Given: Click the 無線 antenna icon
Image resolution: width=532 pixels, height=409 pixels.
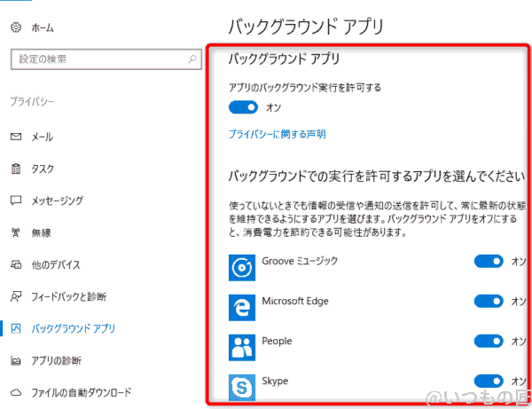Looking at the screenshot, I should tap(16, 232).
